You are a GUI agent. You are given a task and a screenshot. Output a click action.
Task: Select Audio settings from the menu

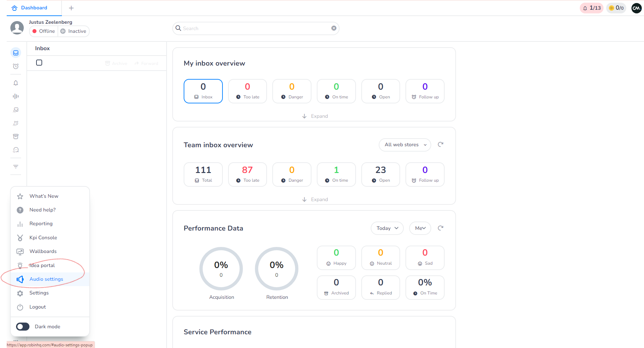pos(46,279)
